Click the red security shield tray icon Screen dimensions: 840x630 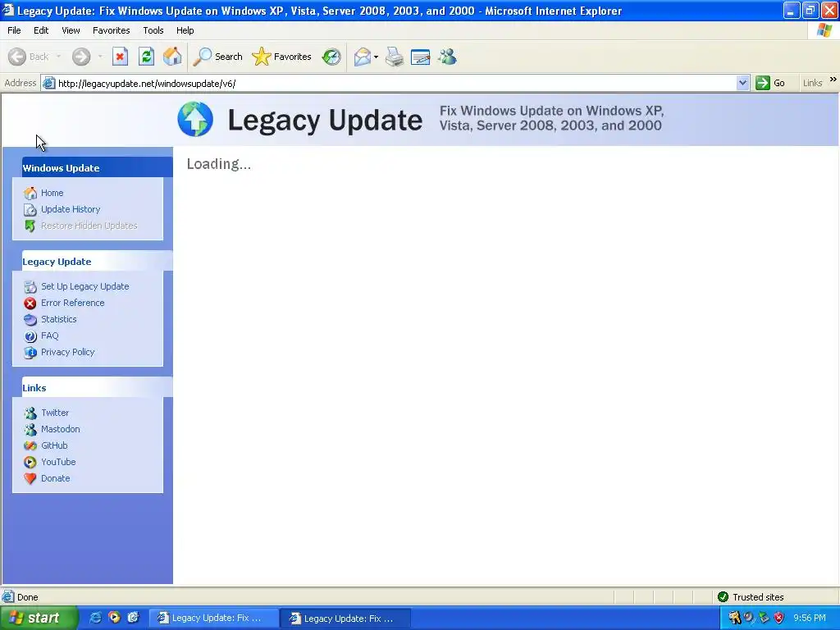(779, 619)
